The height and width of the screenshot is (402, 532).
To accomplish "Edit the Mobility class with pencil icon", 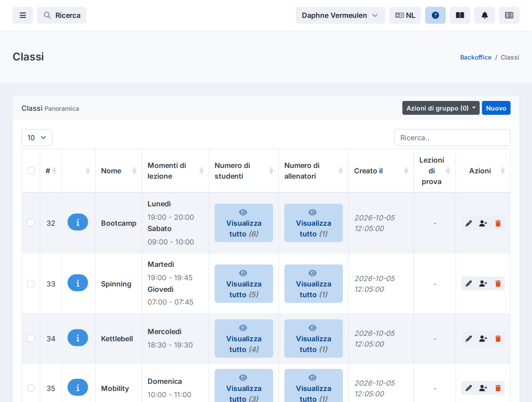I will pos(468,388).
